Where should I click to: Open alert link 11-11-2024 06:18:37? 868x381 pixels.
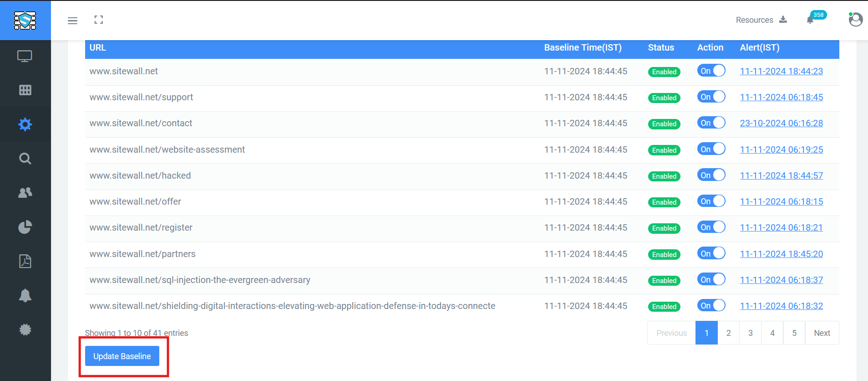(781, 280)
